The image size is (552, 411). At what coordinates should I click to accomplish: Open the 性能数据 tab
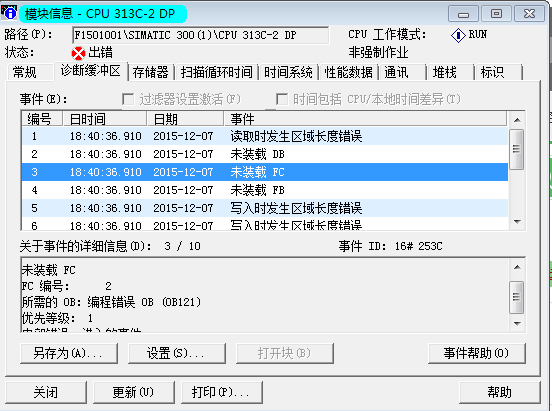click(349, 72)
